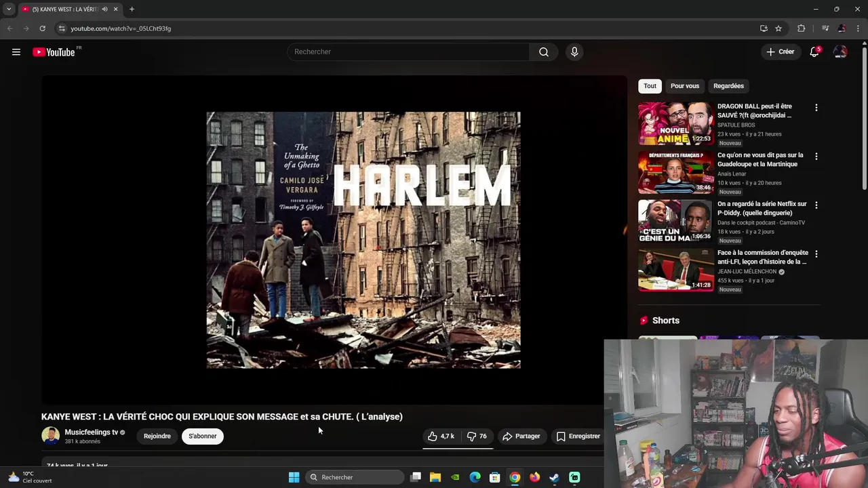
Task: Open Chrome media controls icon
Action: (825, 28)
